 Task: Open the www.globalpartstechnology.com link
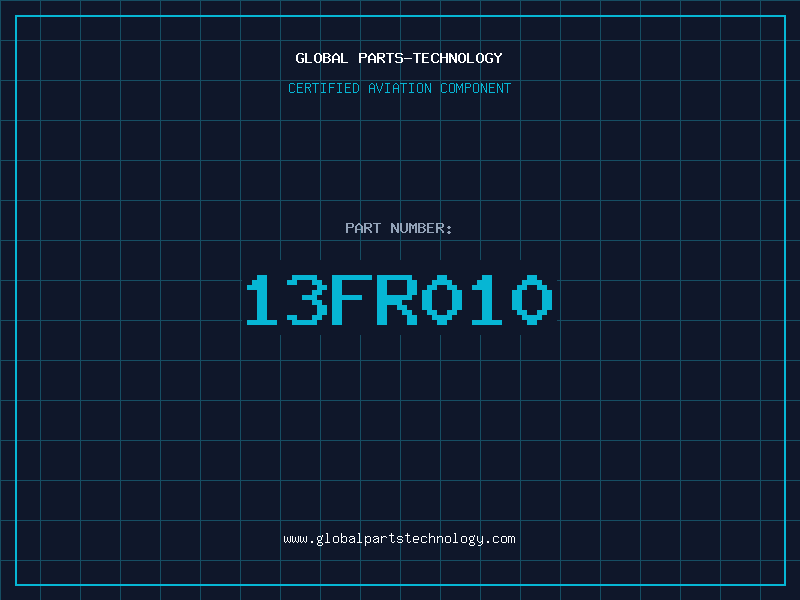pos(399,539)
